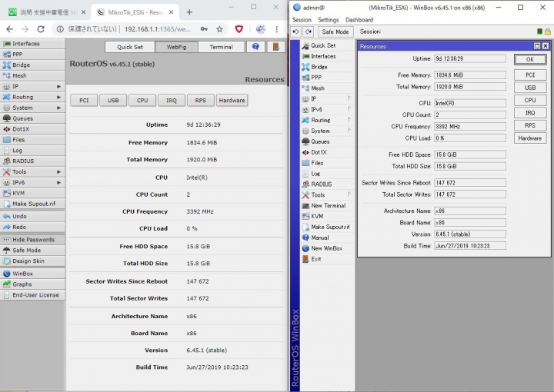Open New WinBox in WinBox menu

[327, 248]
